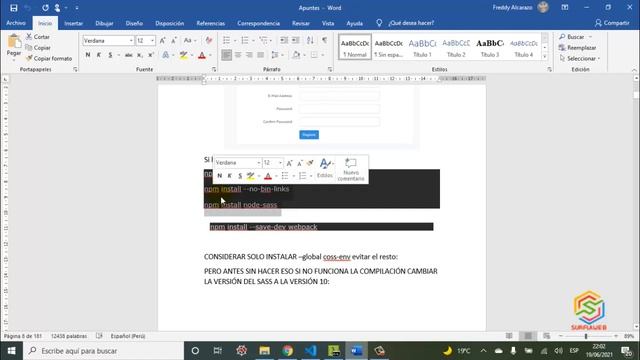640x360 pixels.
Task: Toggle bold (N) in ribbon Fuente group
Action: 88,55
